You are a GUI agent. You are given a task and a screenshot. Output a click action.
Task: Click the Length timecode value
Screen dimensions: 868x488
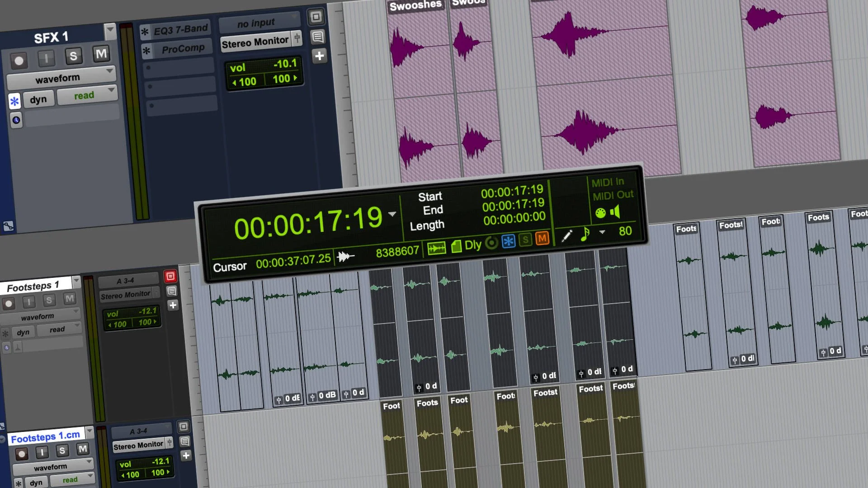point(514,219)
